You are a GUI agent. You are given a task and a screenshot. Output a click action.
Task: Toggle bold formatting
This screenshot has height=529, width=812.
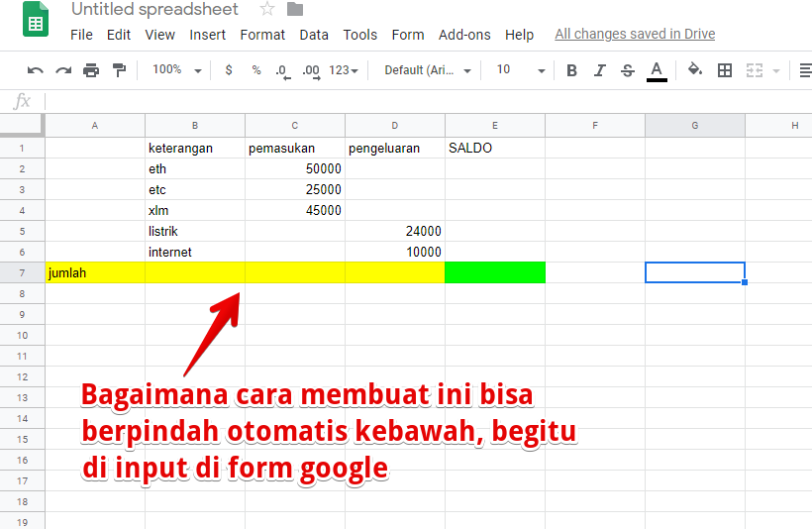[x=571, y=70]
